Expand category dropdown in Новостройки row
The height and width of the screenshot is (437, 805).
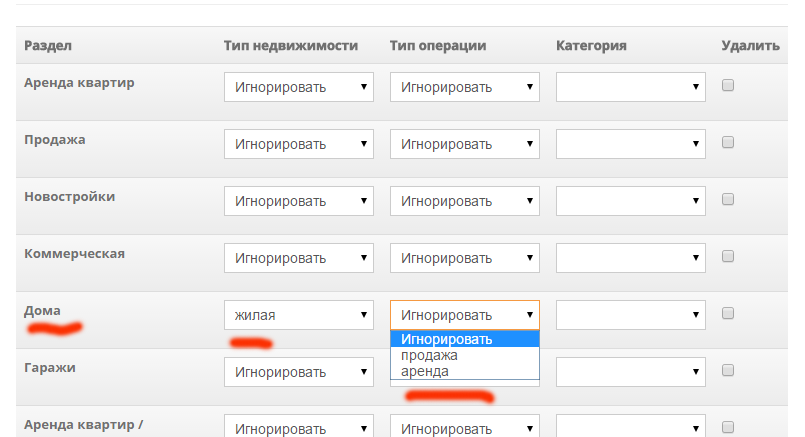click(x=630, y=201)
